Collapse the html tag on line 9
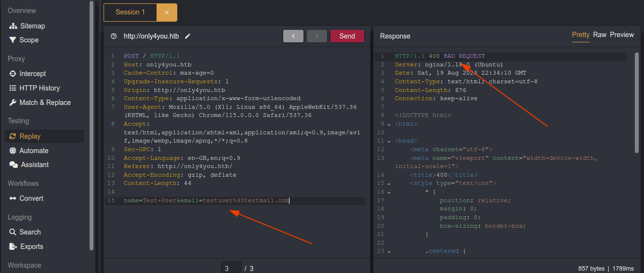The width and height of the screenshot is (644, 273). click(389, 124)
